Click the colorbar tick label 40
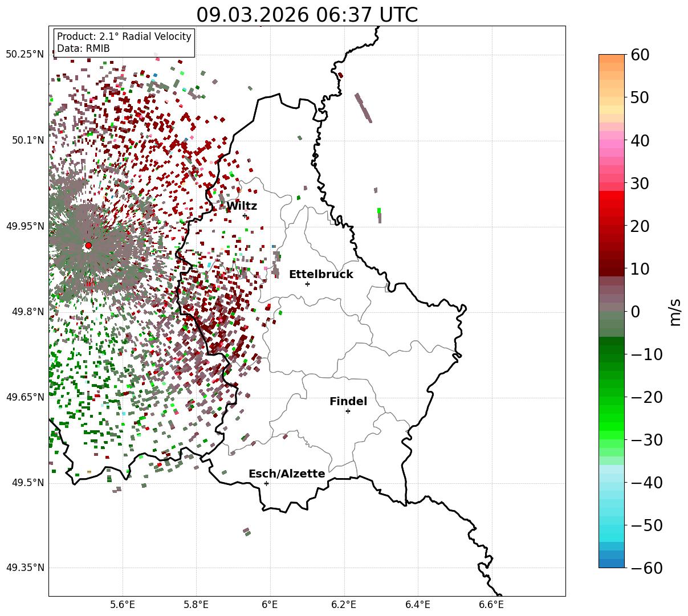Viewport: 688px width, 616px height. pyautogui.click(x=640, y=140)
